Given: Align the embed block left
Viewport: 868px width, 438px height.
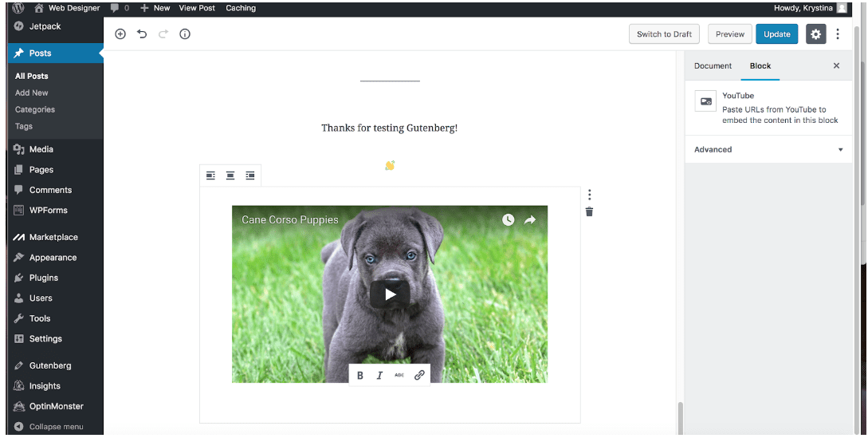Looking at the screenshot, I should (210, 176).
